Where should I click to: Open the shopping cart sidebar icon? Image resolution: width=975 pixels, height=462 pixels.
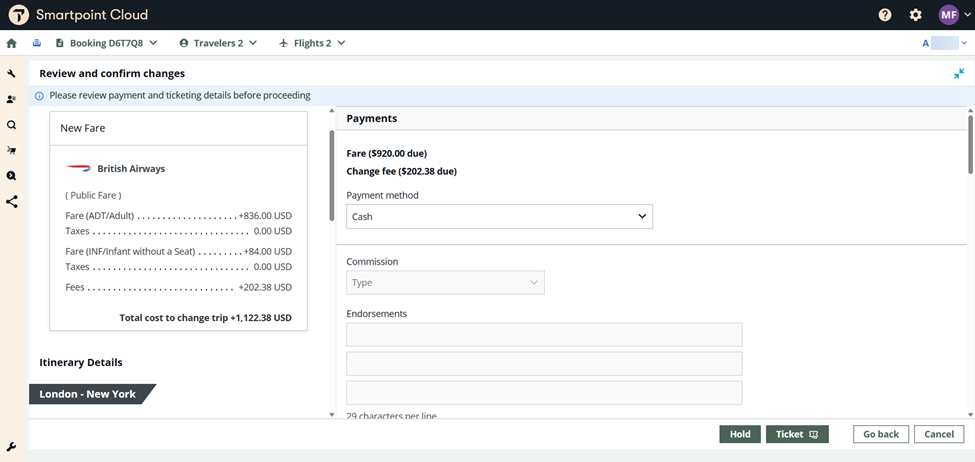pyautogui.click(x=12, y=150)
